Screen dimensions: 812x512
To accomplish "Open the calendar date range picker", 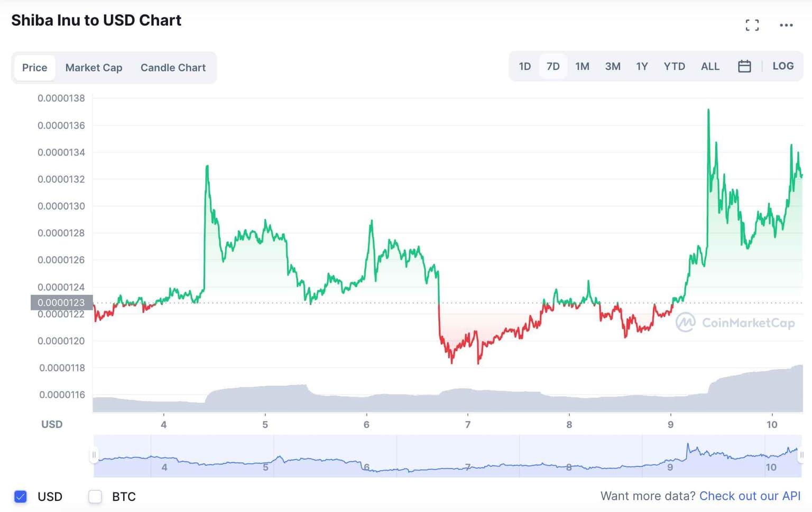I will coord(744,66).
